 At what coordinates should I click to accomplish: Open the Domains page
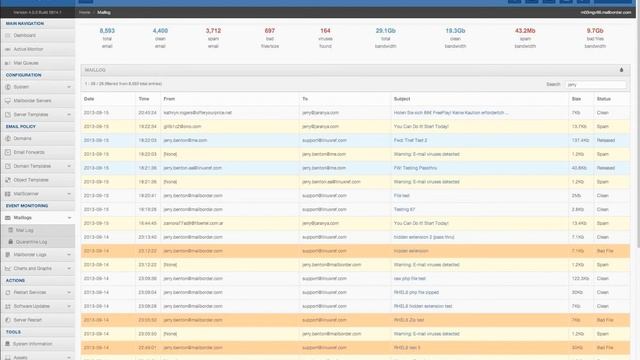[22, 139]
